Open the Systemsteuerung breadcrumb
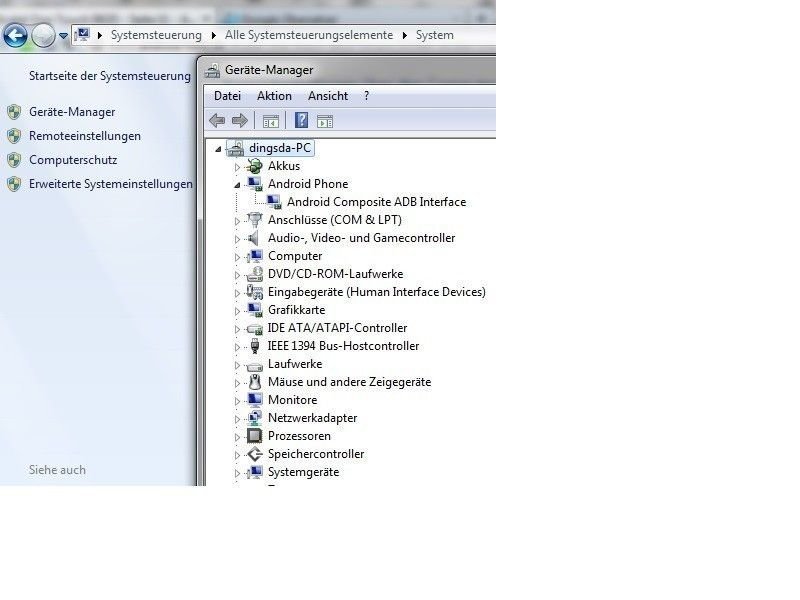800x600 pixels. 156,35
